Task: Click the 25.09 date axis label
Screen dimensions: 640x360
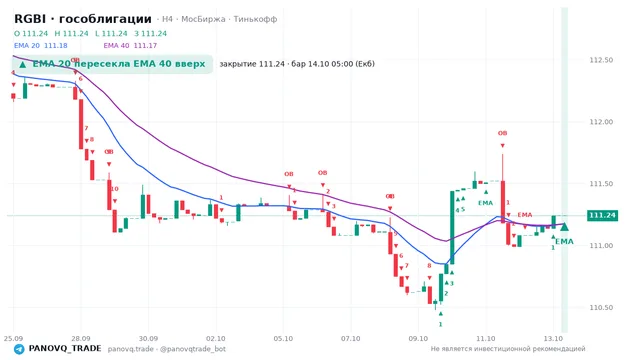Action: (x=13, y=338)
